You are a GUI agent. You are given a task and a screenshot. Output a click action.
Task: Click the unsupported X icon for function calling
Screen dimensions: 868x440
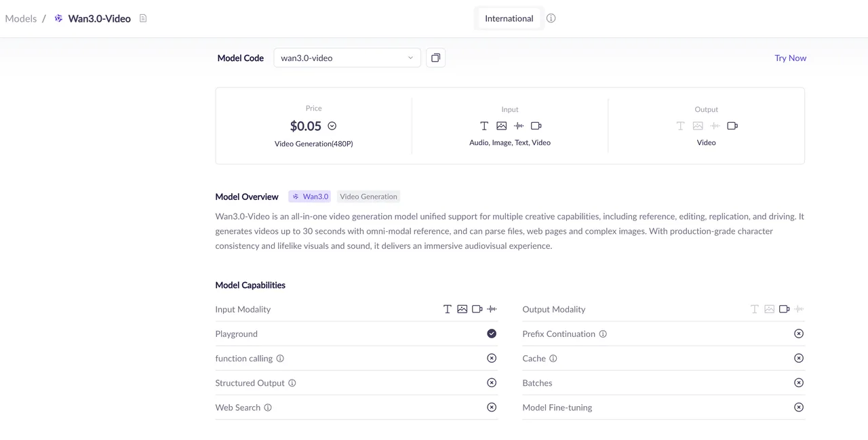492,358
